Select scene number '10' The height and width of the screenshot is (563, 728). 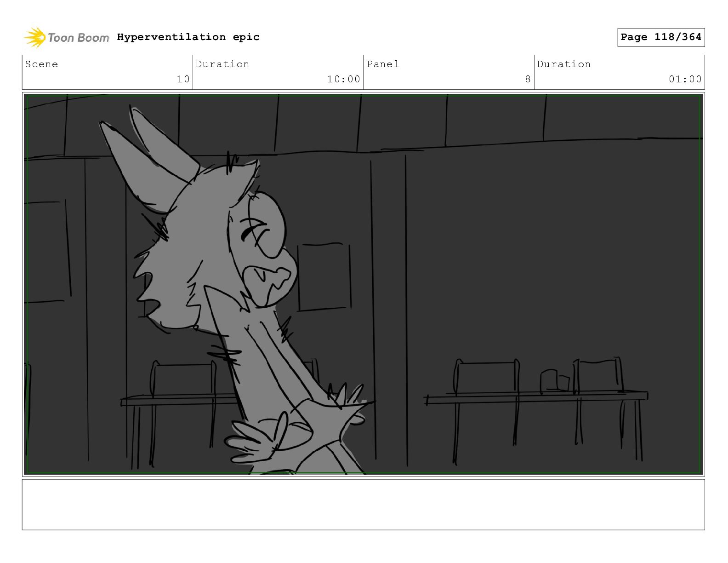point(183,79)
